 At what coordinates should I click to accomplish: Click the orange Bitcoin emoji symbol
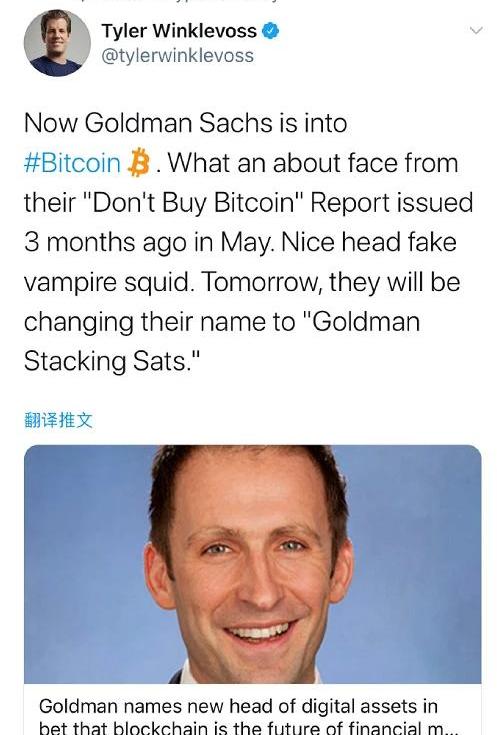[139, 163]
